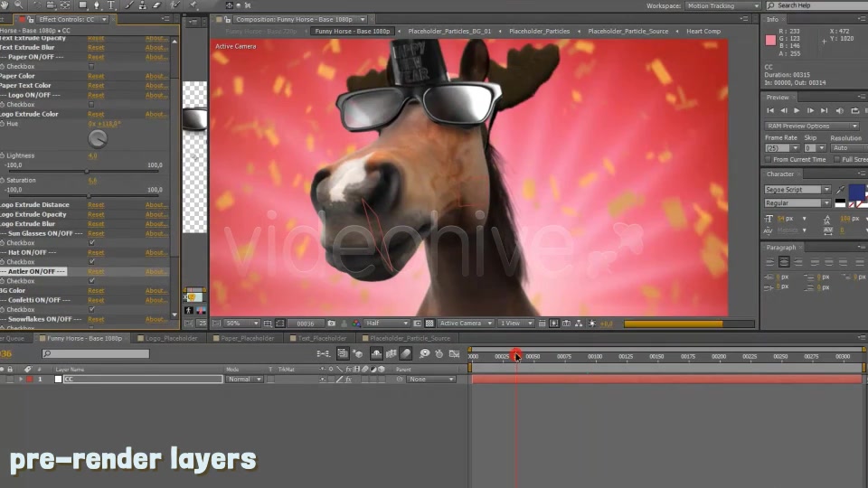Select the Hand tool in the toolbar

coord(4,5)
